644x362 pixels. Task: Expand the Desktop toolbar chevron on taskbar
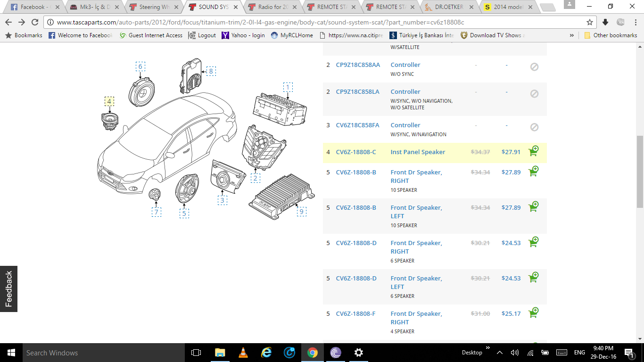pos(488,348)
